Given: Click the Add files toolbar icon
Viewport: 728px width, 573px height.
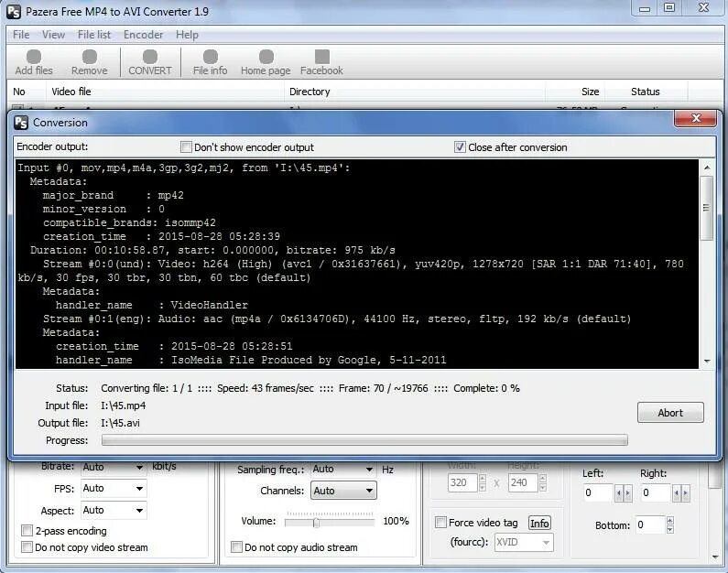Looking at the screenshot, I should 34,62.
